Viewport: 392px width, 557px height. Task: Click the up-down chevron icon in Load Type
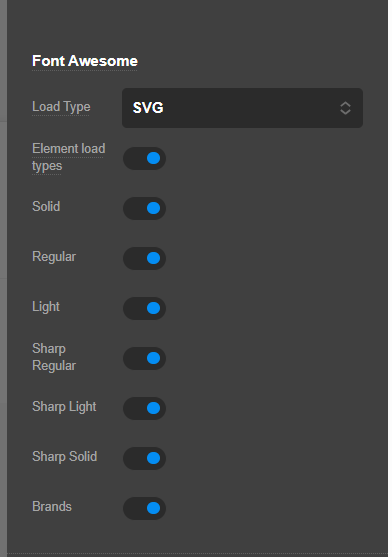[x=345, y=108]
